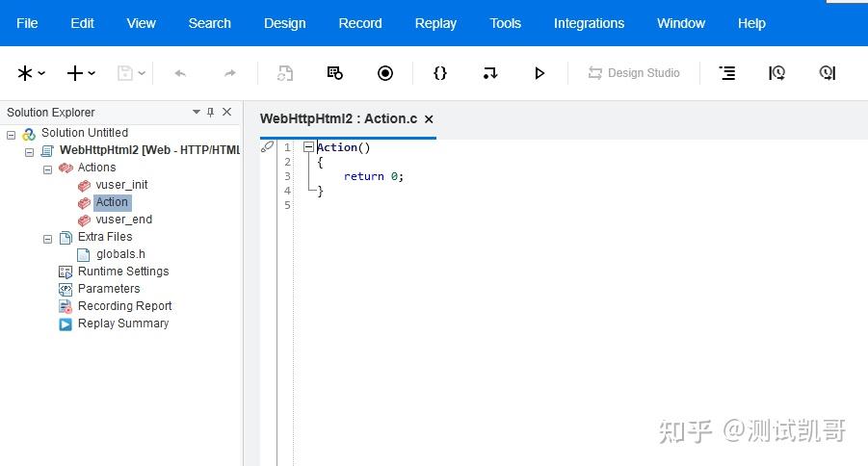Open the globals.h file
The image size is (868, 466).
[120, 254]
